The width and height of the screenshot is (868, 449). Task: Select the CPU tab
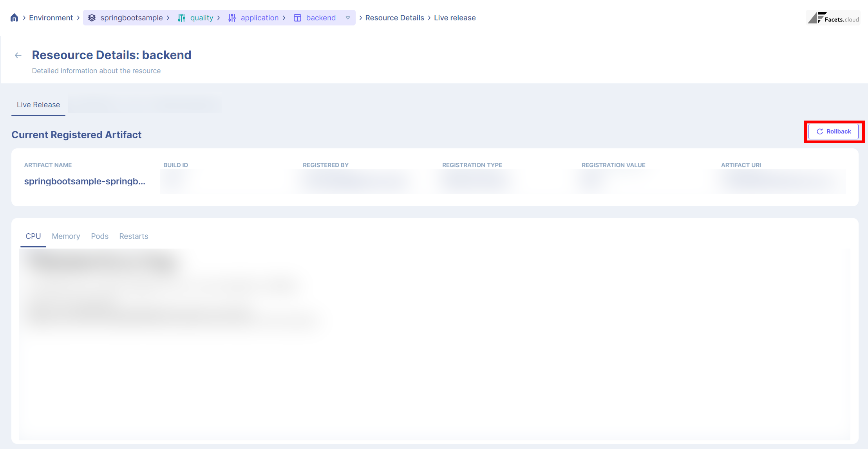(x=33, y=236)
